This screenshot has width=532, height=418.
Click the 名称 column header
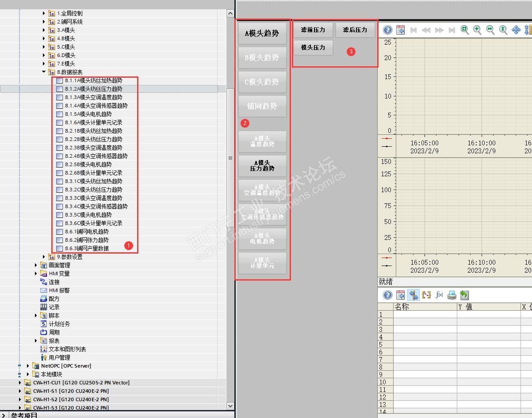click(425, 307)
